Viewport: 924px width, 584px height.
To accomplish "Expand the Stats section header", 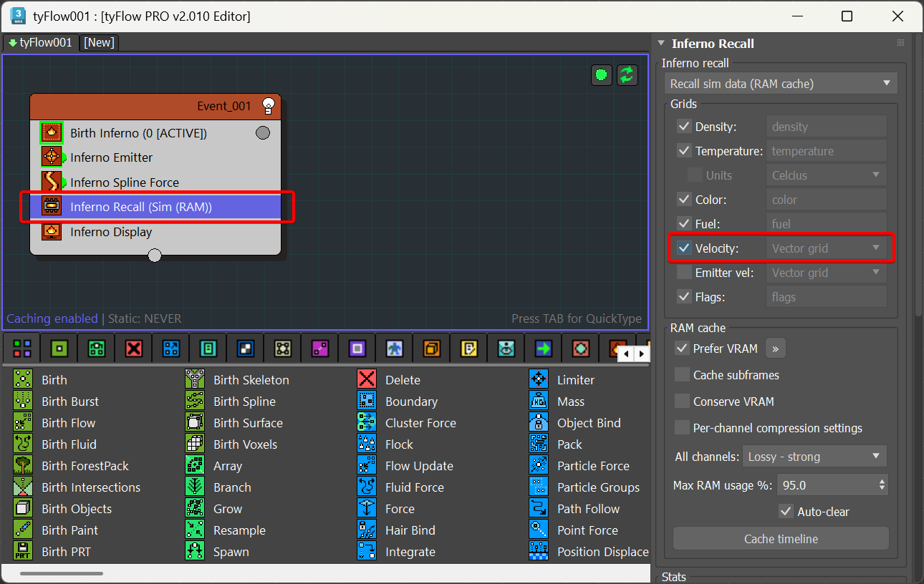I will coord(674,577).
